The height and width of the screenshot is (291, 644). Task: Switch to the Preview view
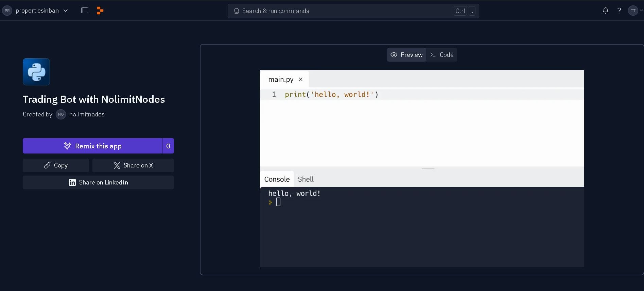pos(406,55)
